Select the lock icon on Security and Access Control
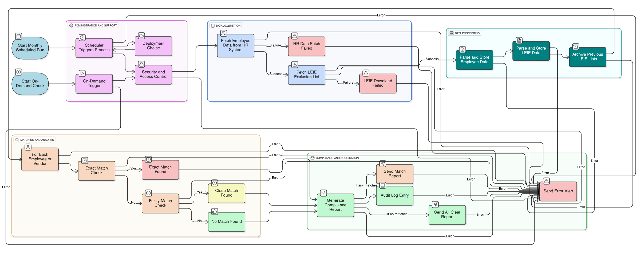 (141, 64)
